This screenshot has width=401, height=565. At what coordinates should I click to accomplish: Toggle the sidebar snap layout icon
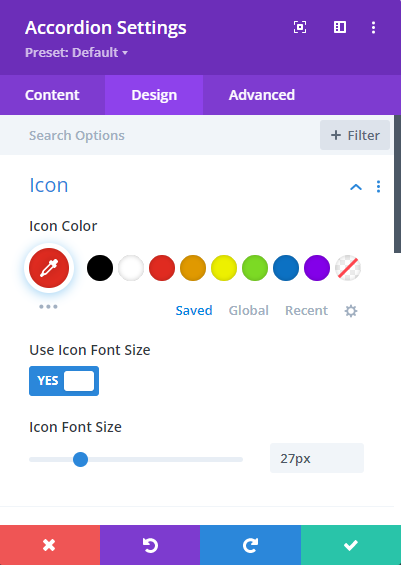click(340, 27)
